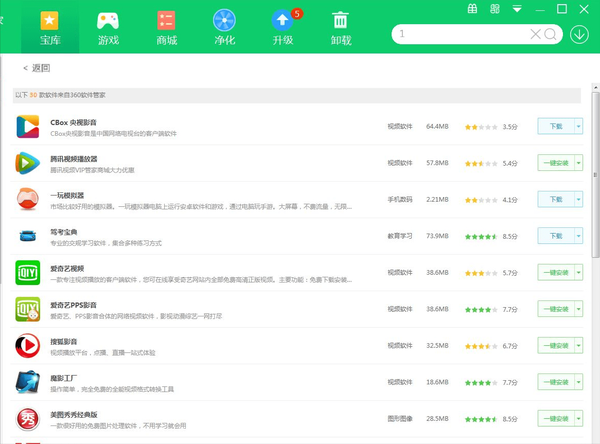Screen dimensions: 600x444
Task: Open the 卸载 trash tab
Action: [x=341, y=28]
